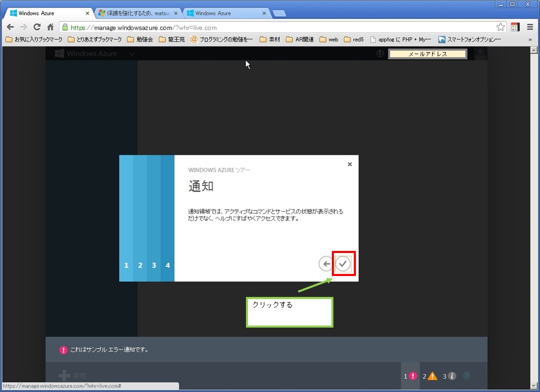Jump to tour step 1 strip

click(x=126, y=218)
